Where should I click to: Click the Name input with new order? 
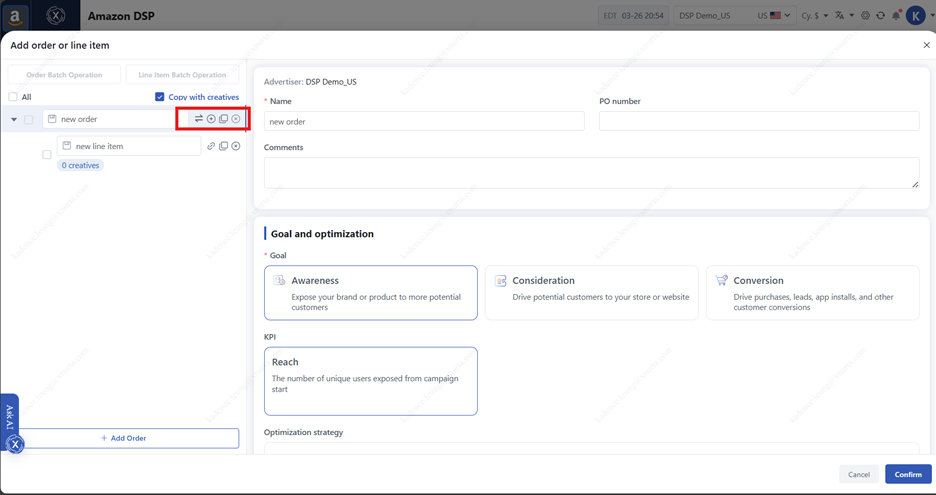[x=424, y=121]
